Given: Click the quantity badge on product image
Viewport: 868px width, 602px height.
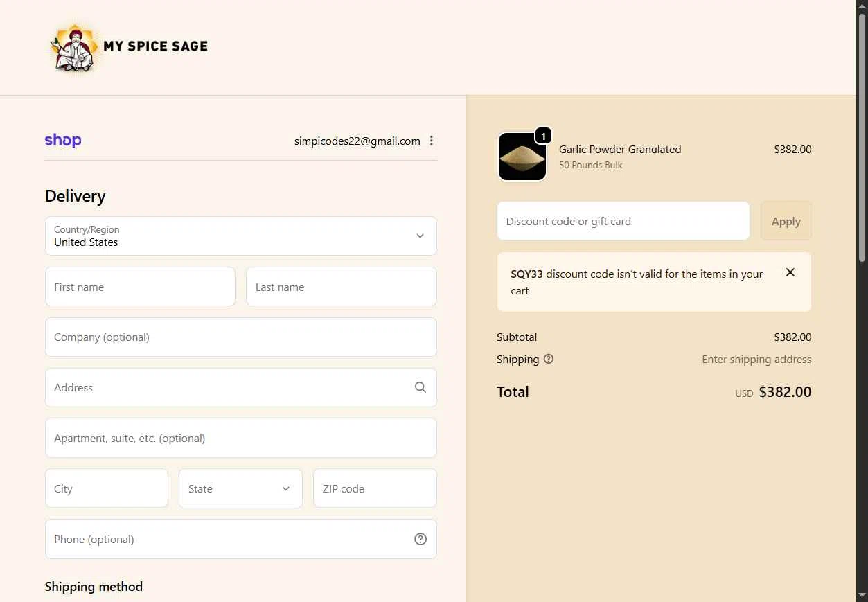Looking at the screenshot, I should coord(544,136).
